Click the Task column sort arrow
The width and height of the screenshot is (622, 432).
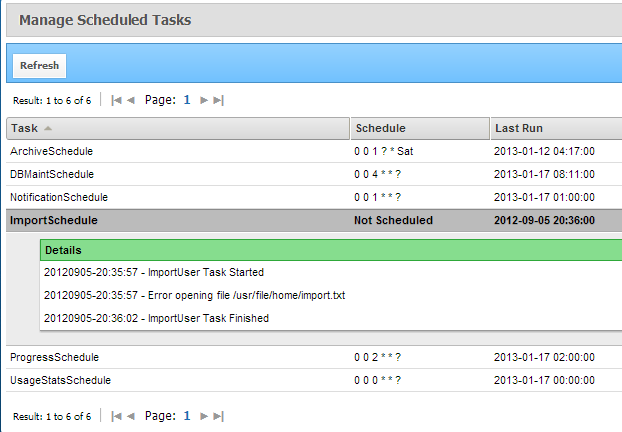(48, 128)
